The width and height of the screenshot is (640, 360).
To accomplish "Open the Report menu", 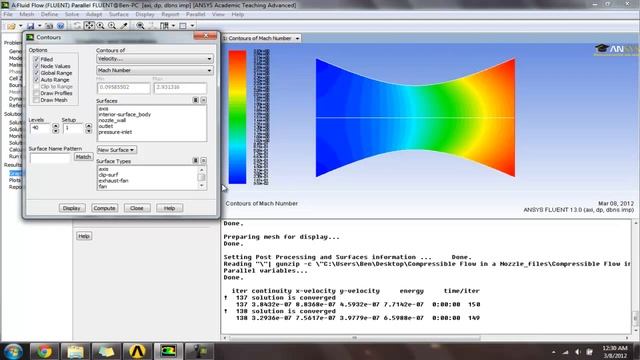I will click(170, 14).
